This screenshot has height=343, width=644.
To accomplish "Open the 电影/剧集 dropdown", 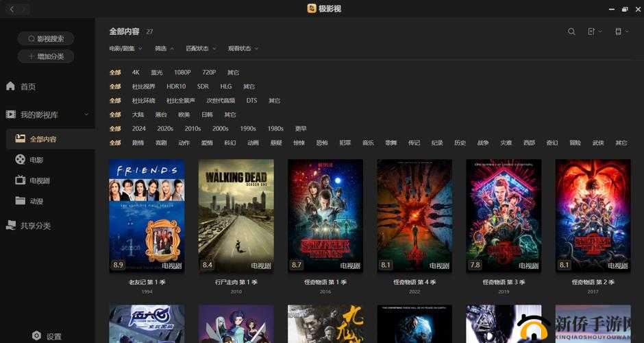I will pos(125,49).
